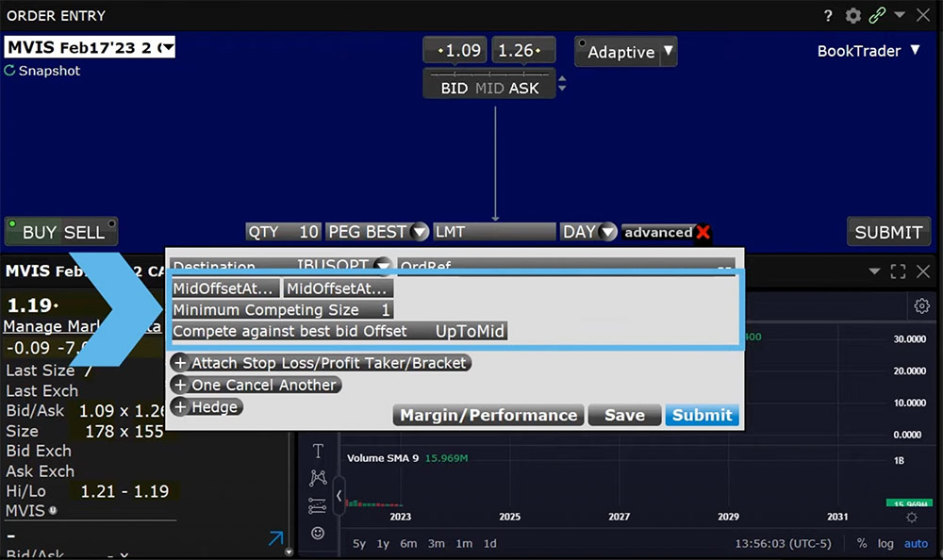Open Order Entry settings gear

tap(852, 16)
